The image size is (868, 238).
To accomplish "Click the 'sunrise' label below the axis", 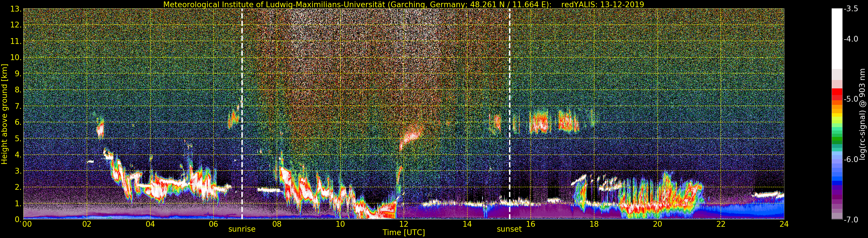I will coord(242,229).
